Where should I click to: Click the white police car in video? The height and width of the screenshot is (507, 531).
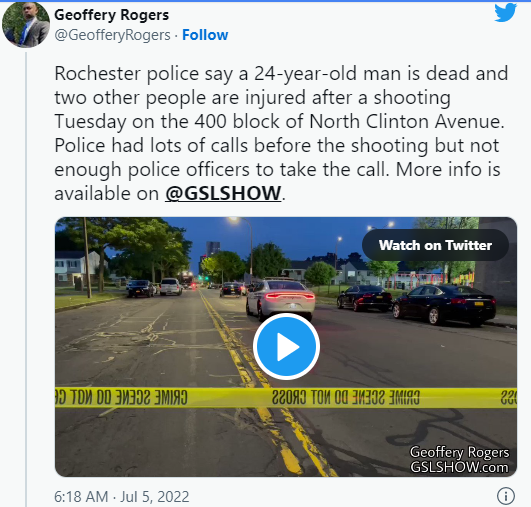pos(281,300)
